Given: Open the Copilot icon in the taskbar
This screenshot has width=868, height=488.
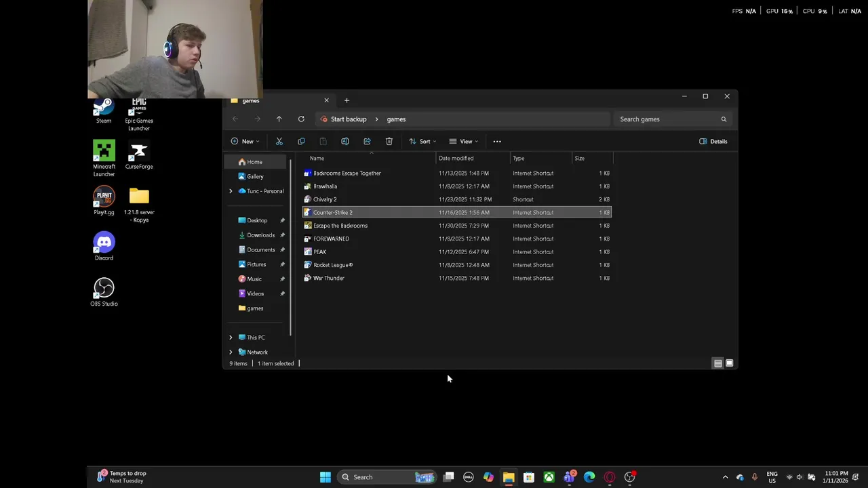Looking at the screenshot, I should pos(488,477).
